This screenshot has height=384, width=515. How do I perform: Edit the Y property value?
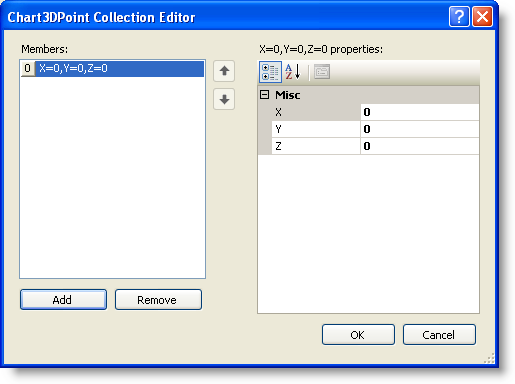coord(420,129)
